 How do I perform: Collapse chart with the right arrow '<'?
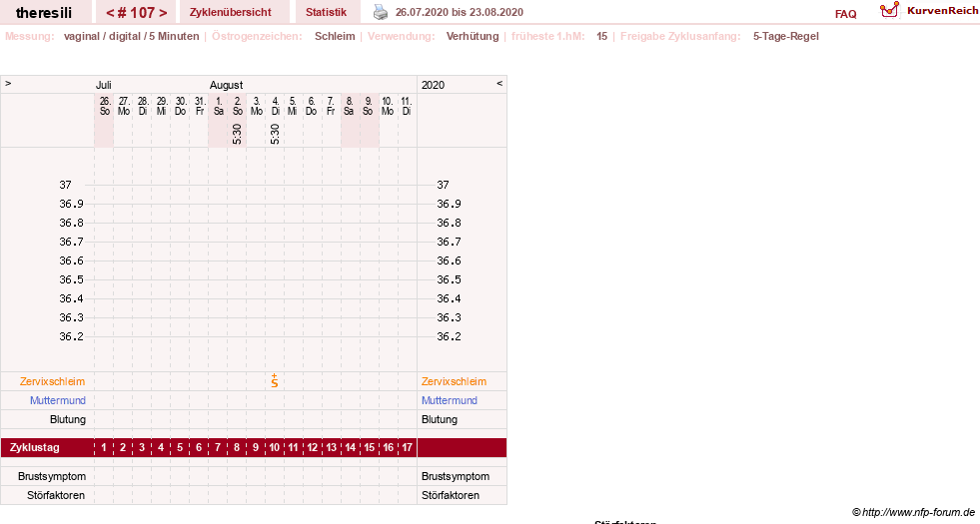click(x=499, y=83)
